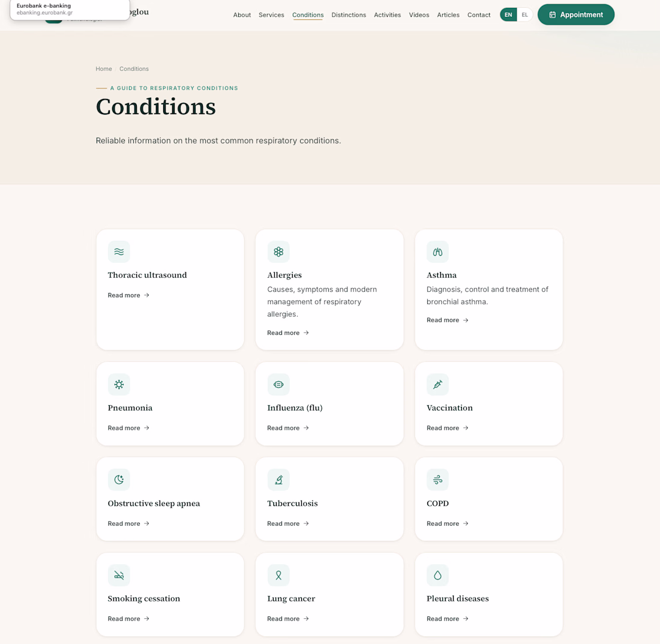This screenshot has height=644, width=660.
Task: Switch language to EN
Action: tap(508, 15)
